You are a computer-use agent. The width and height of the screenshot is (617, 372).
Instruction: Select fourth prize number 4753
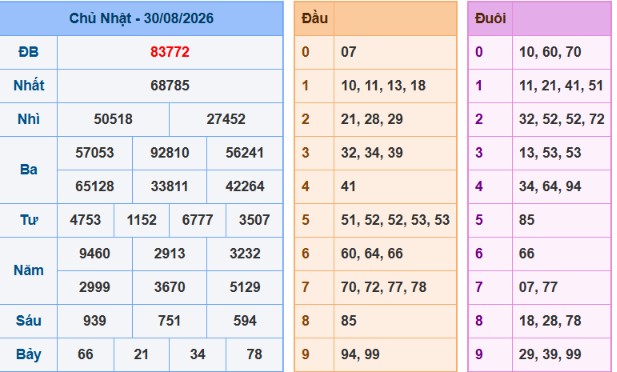click(x=85, y=220)
